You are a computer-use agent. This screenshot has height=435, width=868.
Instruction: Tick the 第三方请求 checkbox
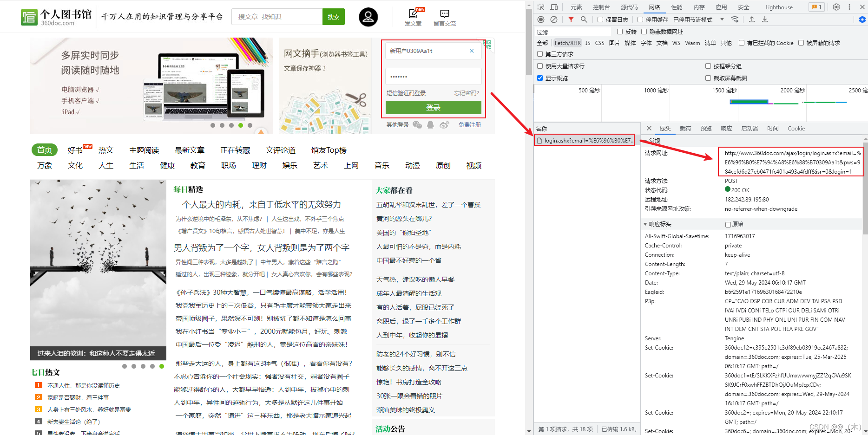coord(540,54)
